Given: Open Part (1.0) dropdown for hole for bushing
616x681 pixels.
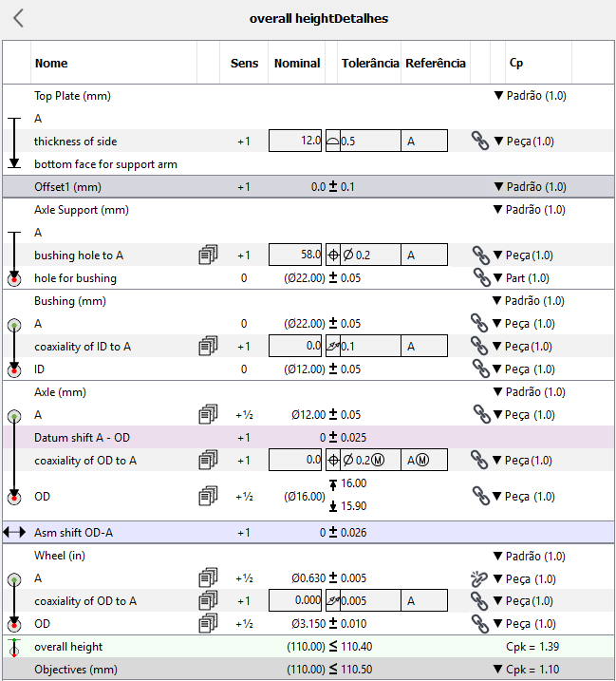Looking at the screenshot, I should tap(521, 278).
